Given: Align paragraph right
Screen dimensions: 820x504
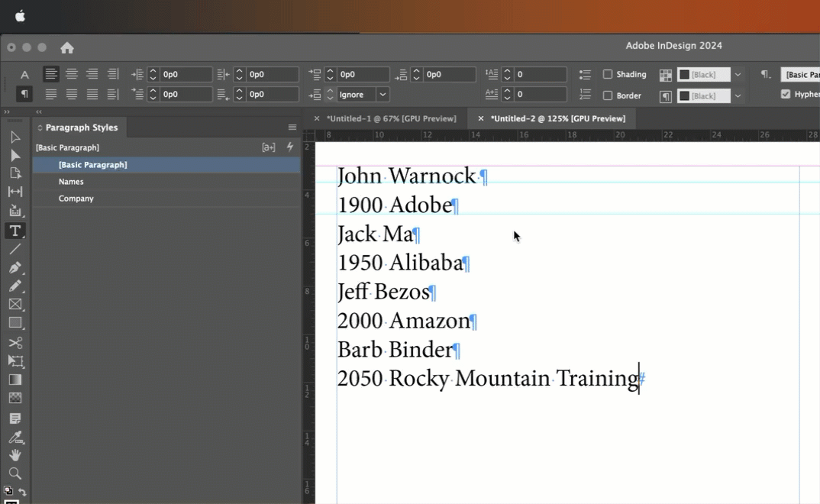Looking at the screenshot, I should pyautogui.click(x=92, y=74).
